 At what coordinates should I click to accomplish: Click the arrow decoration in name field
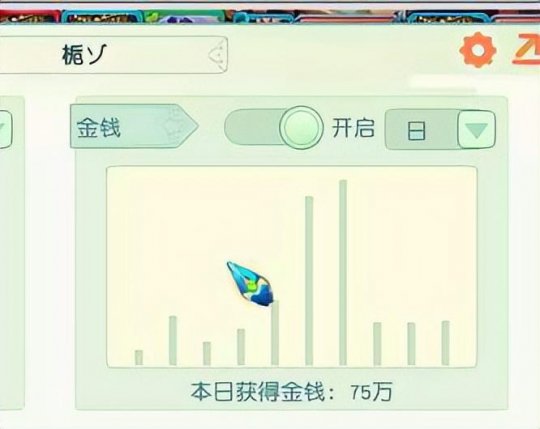218,54
